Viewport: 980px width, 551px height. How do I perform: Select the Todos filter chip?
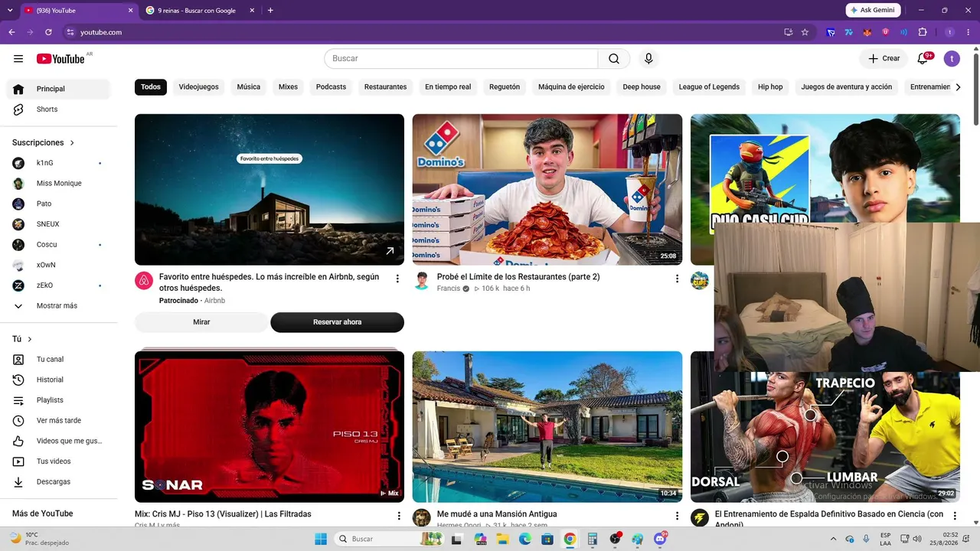[151, 87]
